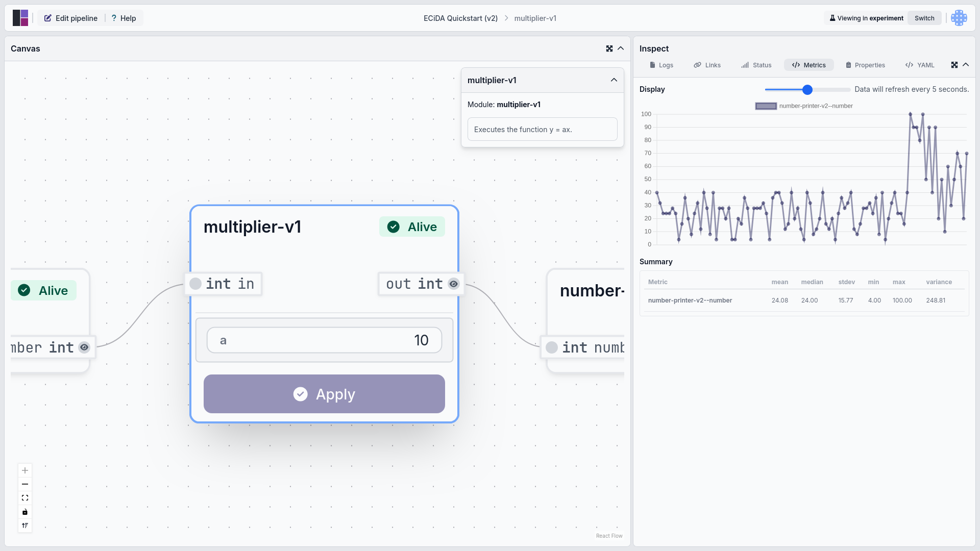Click the module description text box
The height and width of the screenshot is (551, 980).
pyautogui.click(x=542, y=130)
